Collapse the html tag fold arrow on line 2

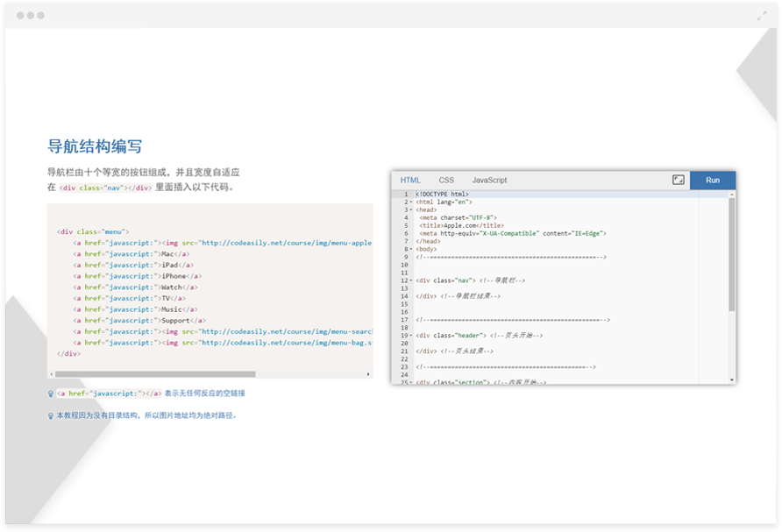411,202
